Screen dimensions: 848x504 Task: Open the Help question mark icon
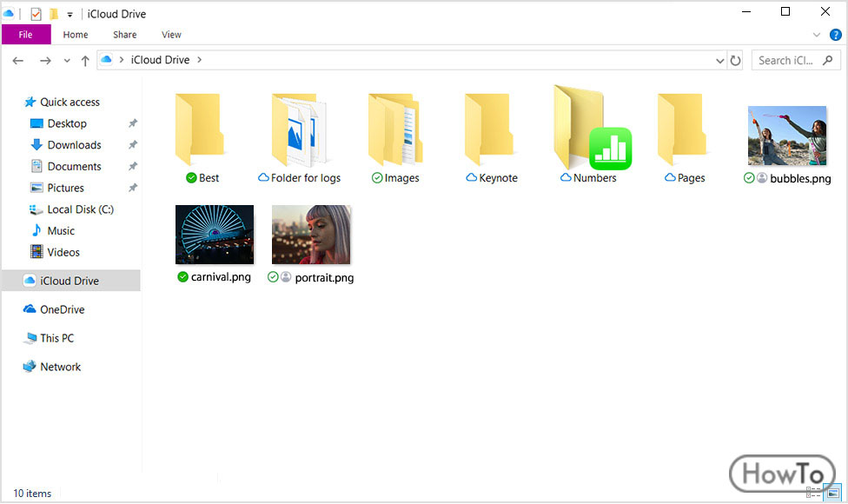click(836, 35)
